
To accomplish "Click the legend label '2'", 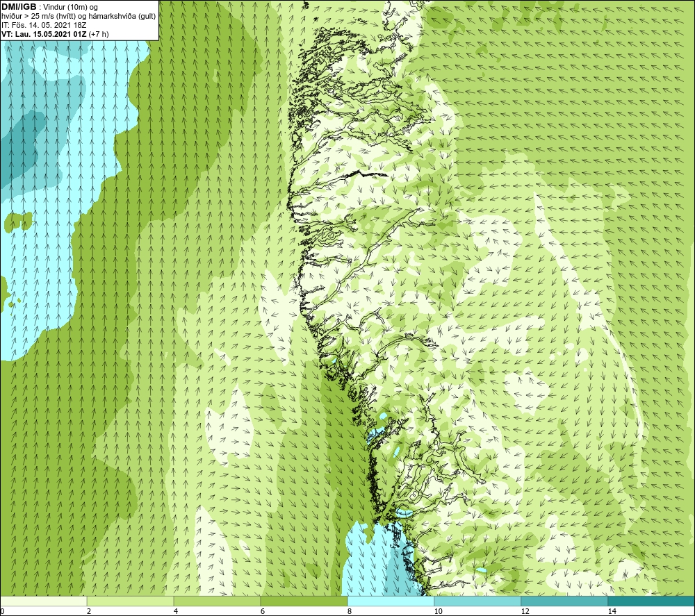I will [x=89, y=612].
